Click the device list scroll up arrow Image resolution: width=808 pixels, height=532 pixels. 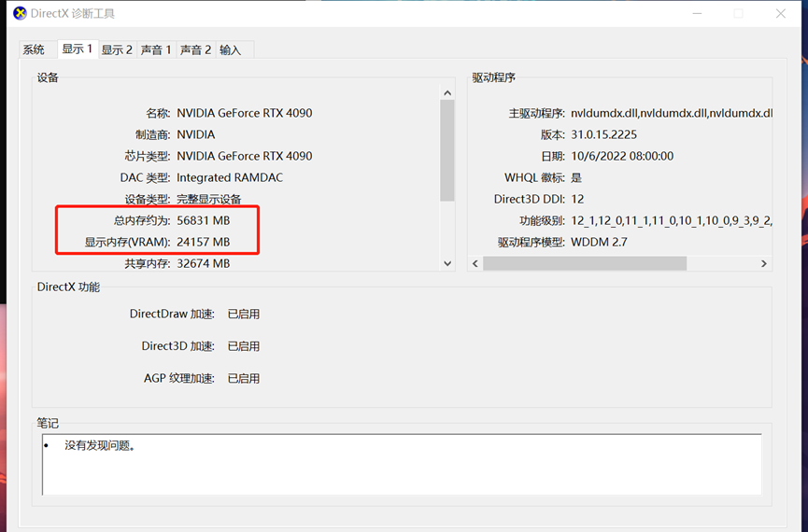point(447,93)
